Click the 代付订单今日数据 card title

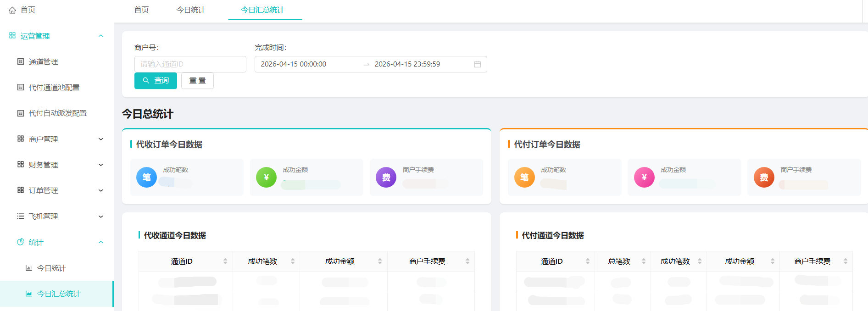[547, 144]
